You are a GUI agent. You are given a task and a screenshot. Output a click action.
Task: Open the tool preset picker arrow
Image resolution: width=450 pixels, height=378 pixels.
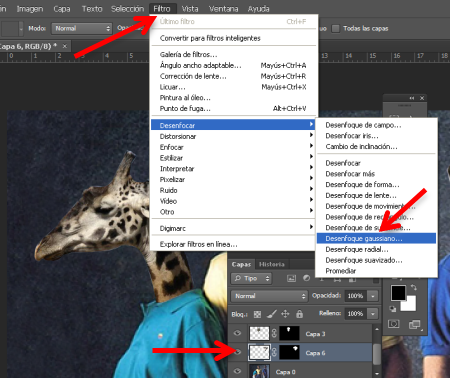pos(21,29)
